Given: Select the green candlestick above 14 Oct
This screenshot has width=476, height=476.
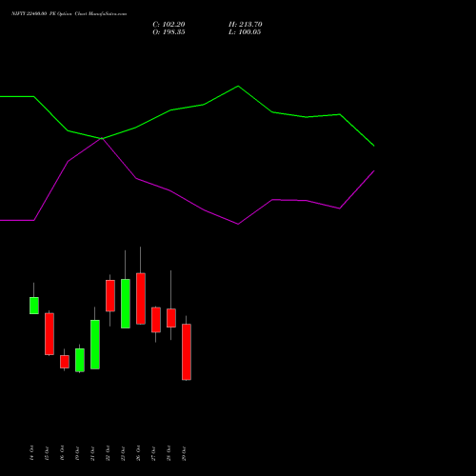Looking at the screenshot, I should coord(34,306).
